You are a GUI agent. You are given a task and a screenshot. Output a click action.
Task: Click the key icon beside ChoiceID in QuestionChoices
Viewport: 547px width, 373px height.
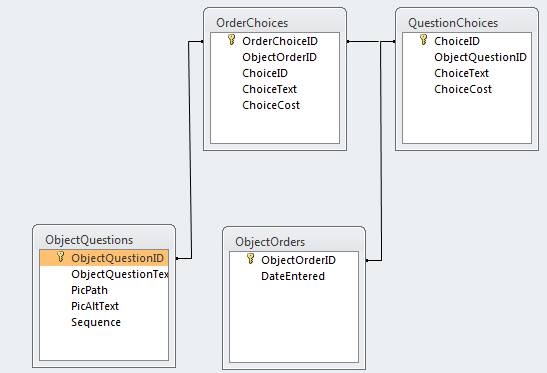click(424, 40)
